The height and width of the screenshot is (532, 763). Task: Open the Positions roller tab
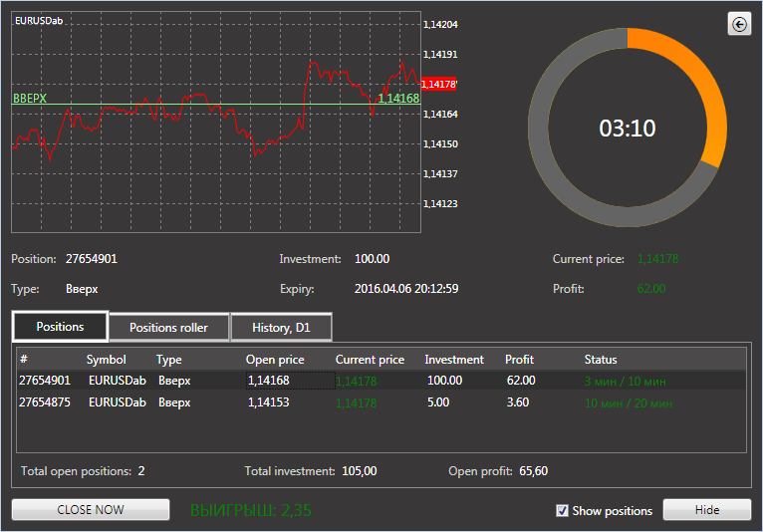(169, 328)
